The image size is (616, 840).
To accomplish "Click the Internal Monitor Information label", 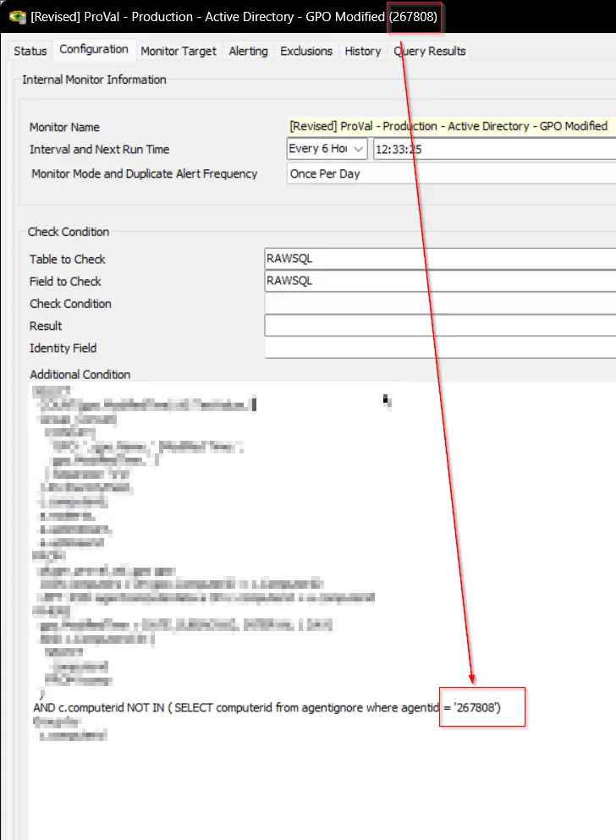I will tap(94, 80).
